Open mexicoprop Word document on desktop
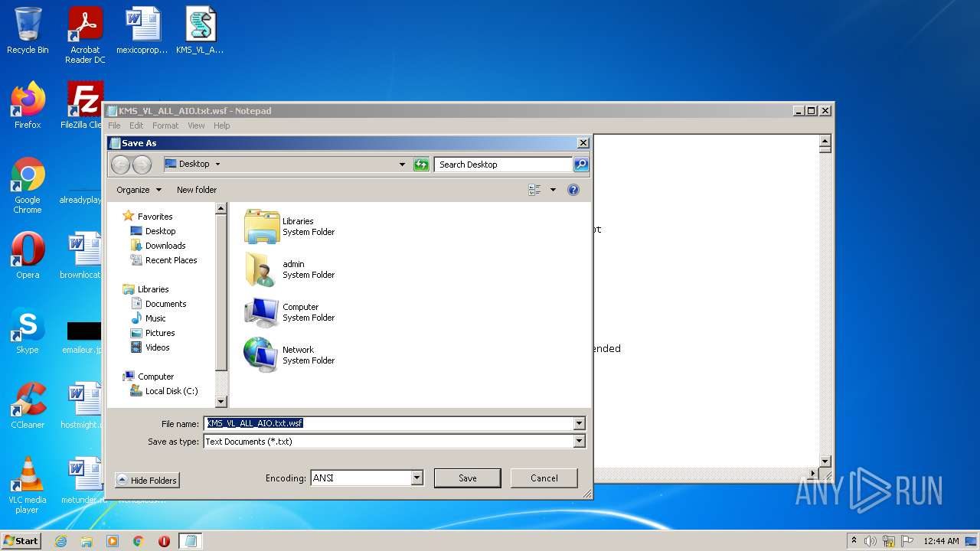980x551 pixels. (142, 31)
